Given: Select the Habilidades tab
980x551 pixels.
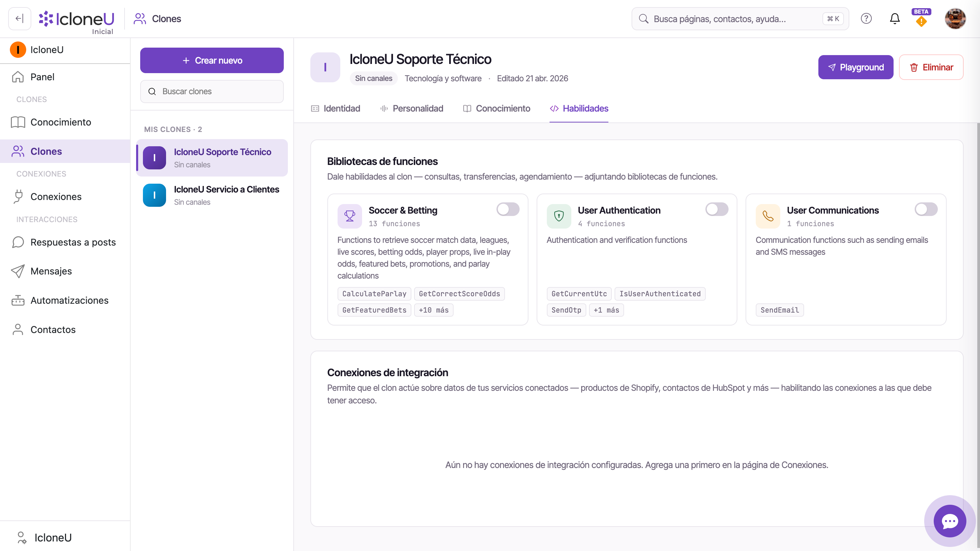Looking at the screenshot, I should click(x=579, y=109).
